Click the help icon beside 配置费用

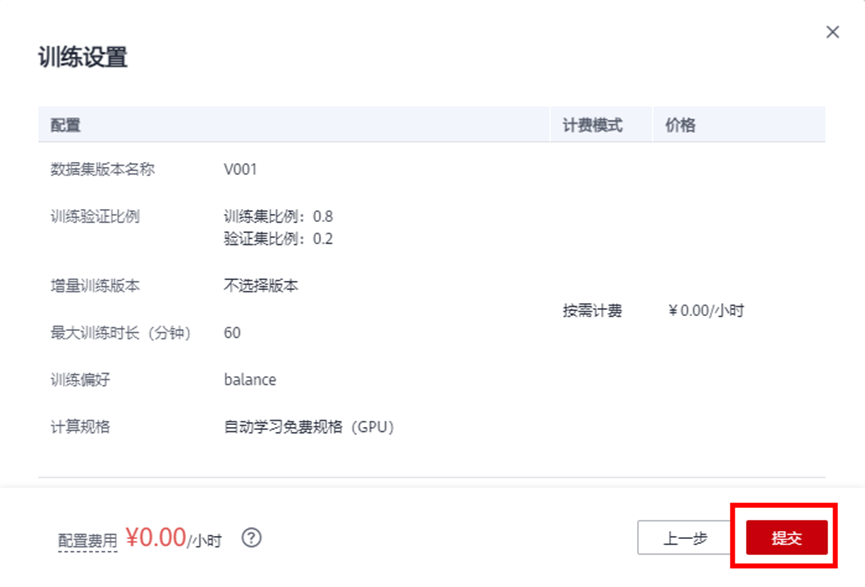(x=252, y=538)
